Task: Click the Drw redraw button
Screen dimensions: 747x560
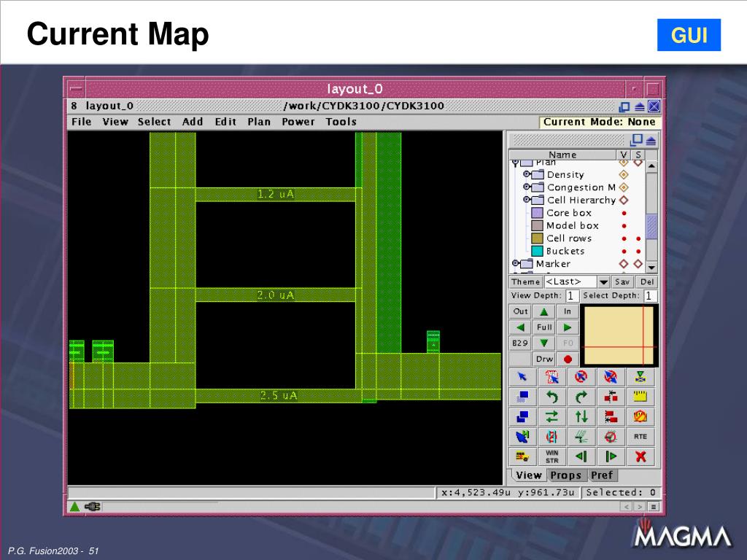Action: pyautogui.click(x=543, y=359)
